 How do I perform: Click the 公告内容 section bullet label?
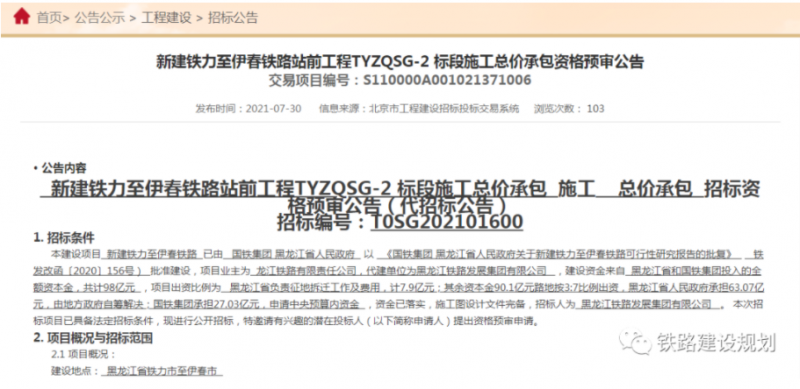click(x=60, y=168)
